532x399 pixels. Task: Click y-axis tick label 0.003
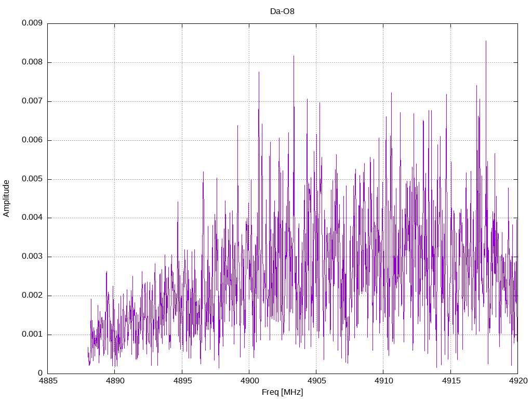pyautogui.click(x=32, y=257)
